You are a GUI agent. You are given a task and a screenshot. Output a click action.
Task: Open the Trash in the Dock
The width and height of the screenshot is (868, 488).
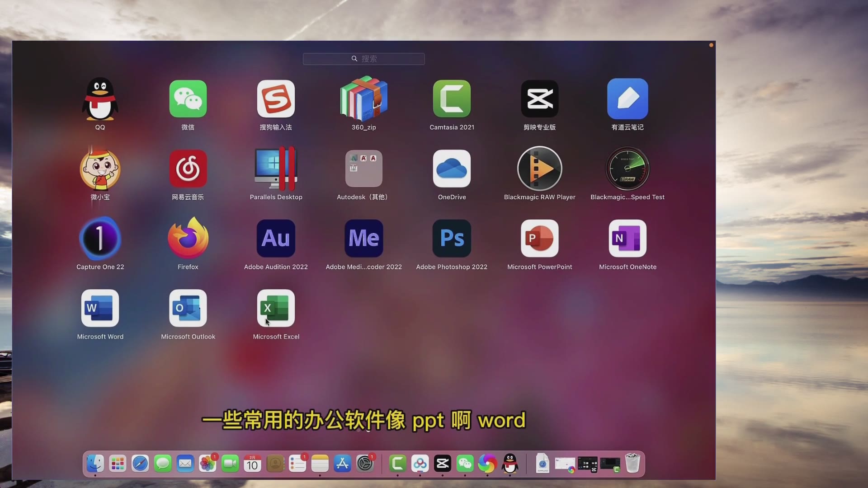(632, 464)
